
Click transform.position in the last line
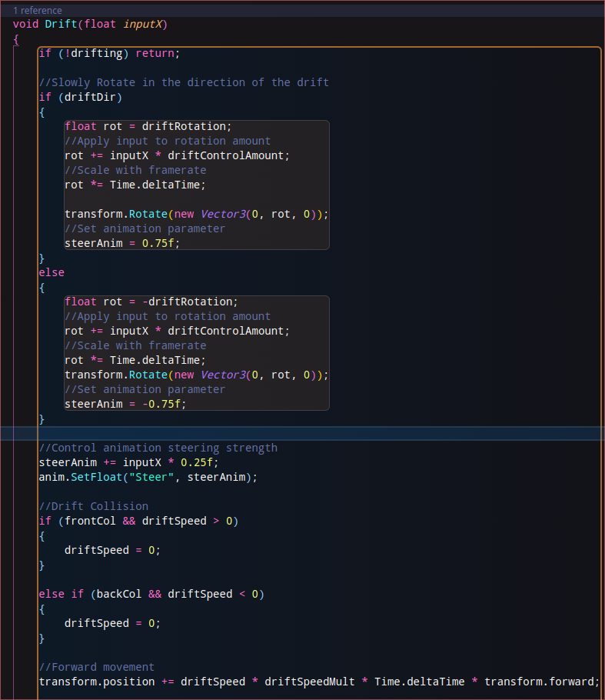pyautogui.click(x=96, y=682)
